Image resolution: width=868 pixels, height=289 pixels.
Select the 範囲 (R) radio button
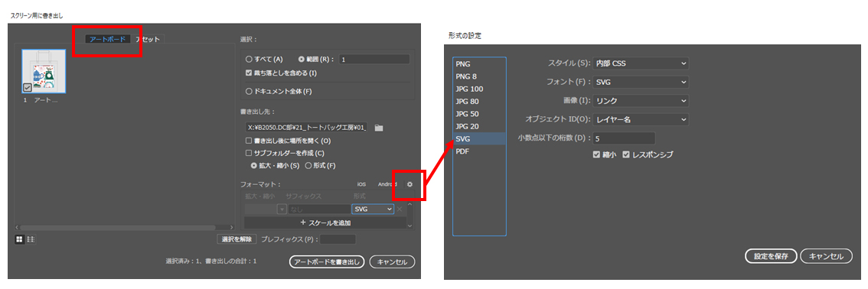click(x=302, y=59)
